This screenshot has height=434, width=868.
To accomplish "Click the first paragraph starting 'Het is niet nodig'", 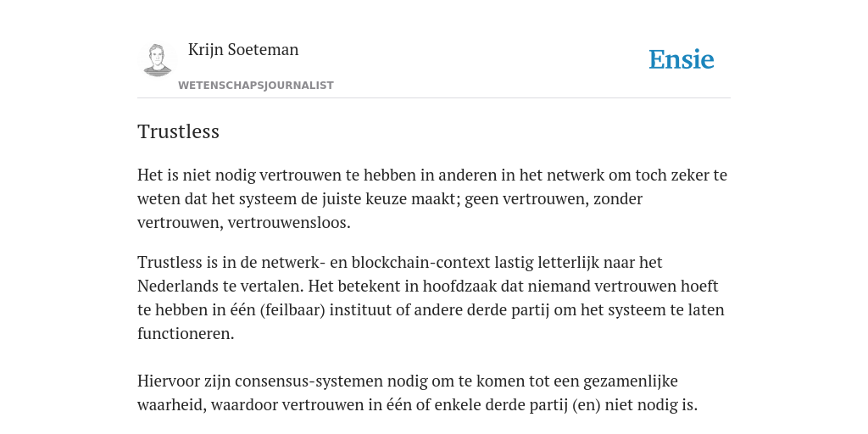I will [432, 198].
